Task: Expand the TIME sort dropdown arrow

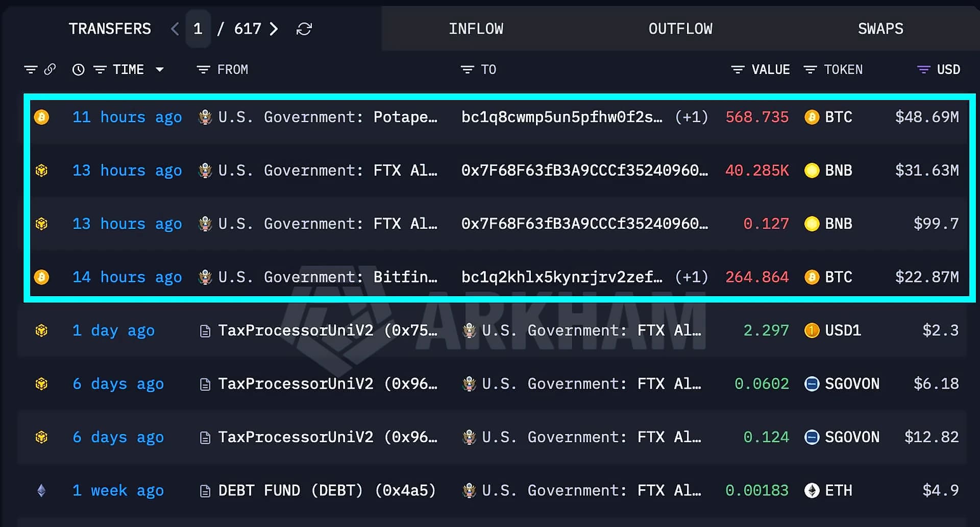Action: click(160, 69)
